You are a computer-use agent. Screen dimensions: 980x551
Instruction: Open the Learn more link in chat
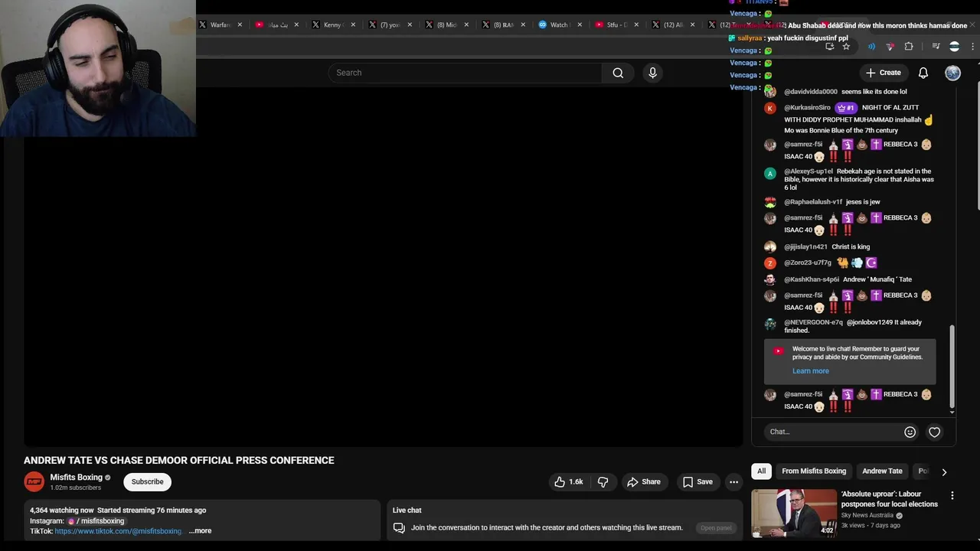pyautogui.click(x=810, y=371)
